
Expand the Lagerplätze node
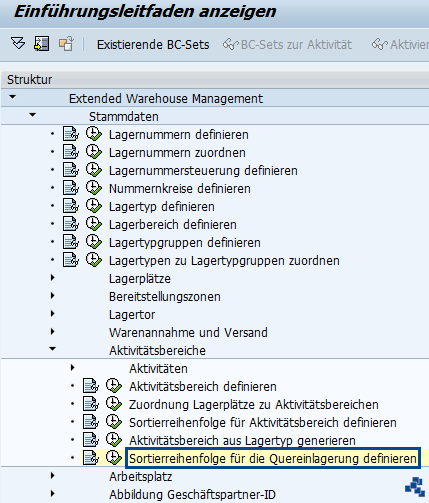52,278
